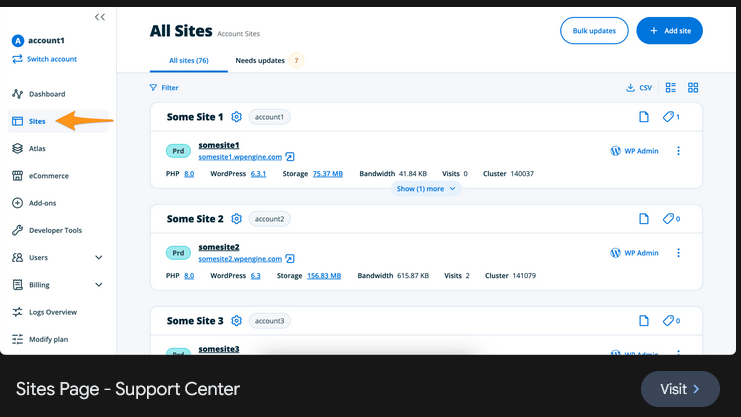The height and width of the screenshot is (417, 741).
Task: Expand the Users menu chevron
Action: 99,258
